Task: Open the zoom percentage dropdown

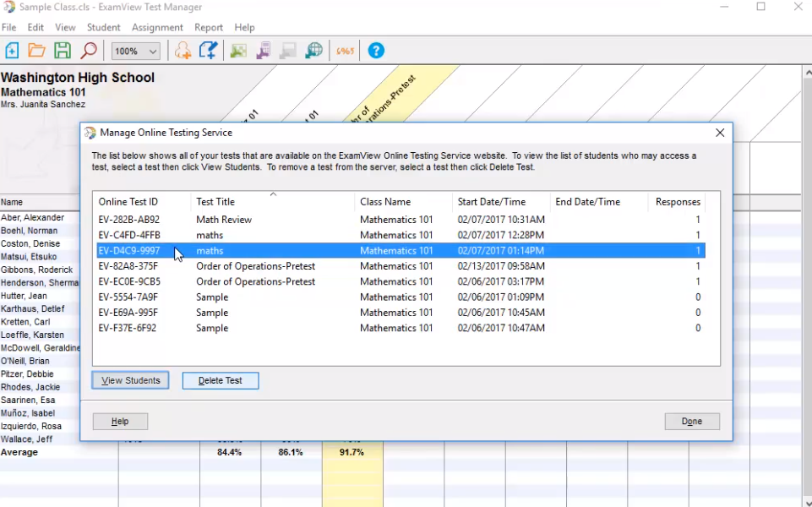Action: 155,51
